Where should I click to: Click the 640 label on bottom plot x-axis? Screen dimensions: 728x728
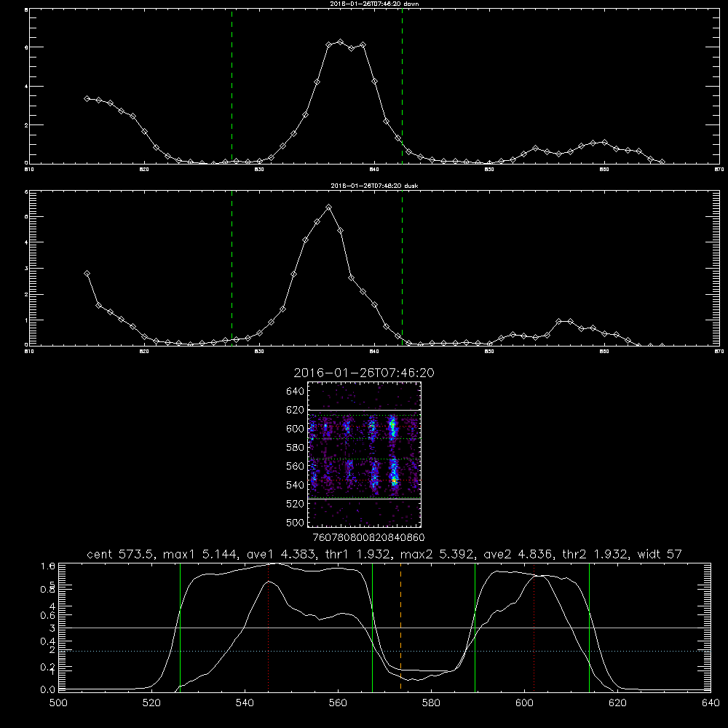click(x=711, y=703)
